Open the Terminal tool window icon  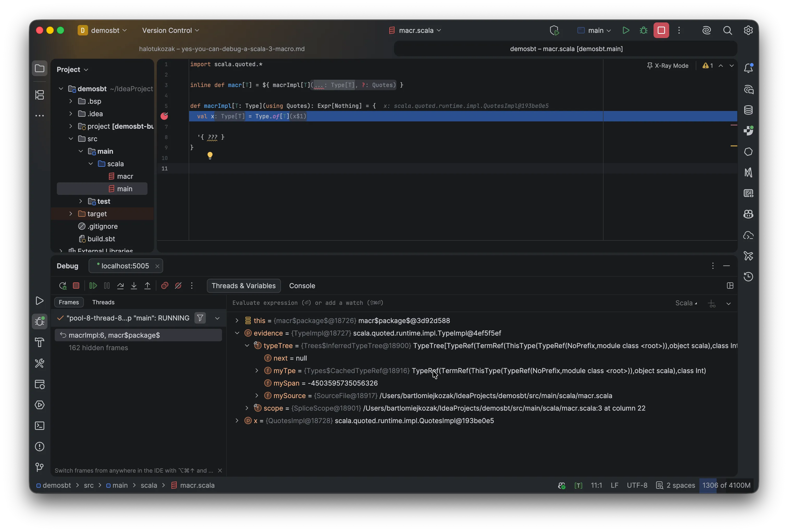[x=39, y=426]
